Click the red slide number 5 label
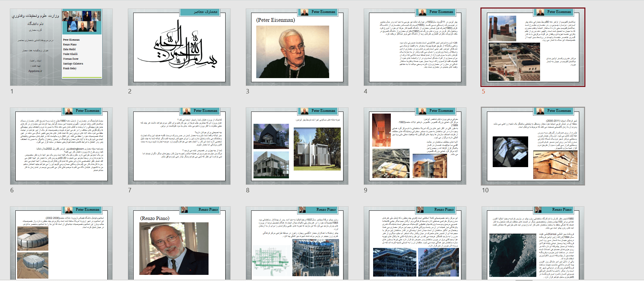Viewport: 644px width, 281px height. [x=483, y=91]
